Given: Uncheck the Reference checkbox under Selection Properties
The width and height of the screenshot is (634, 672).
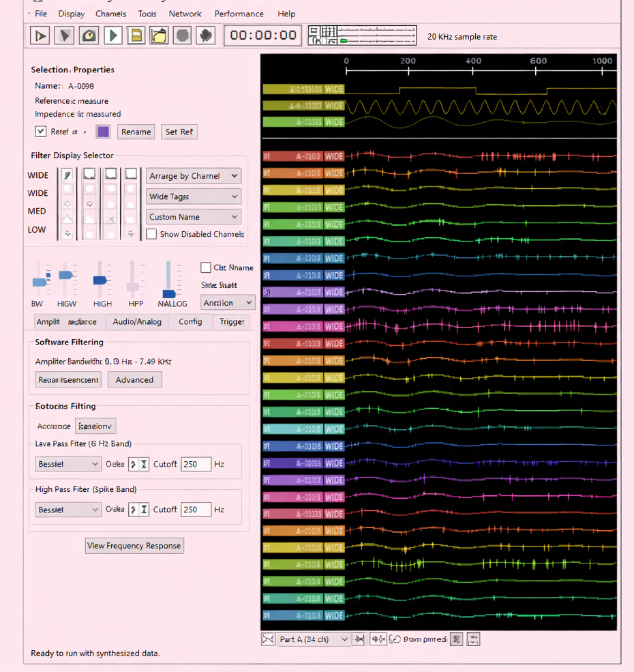Looking at the screenshot, I should pos(41,132).
